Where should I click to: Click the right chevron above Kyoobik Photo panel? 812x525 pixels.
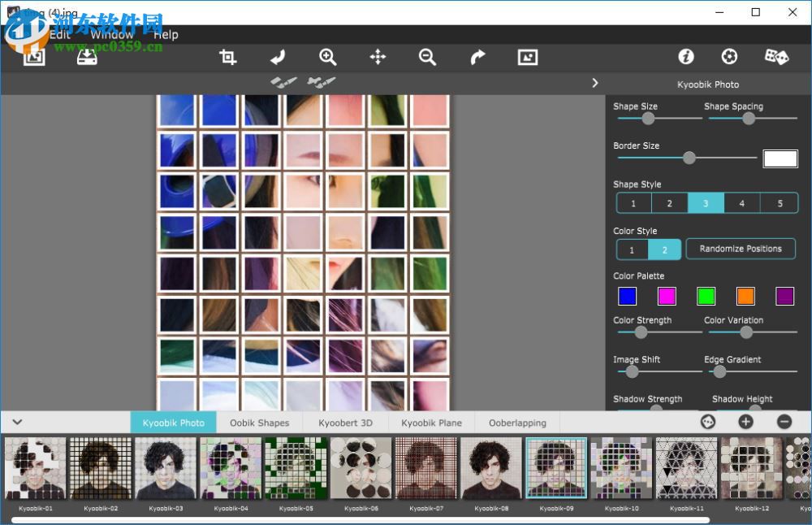(595, 82)
